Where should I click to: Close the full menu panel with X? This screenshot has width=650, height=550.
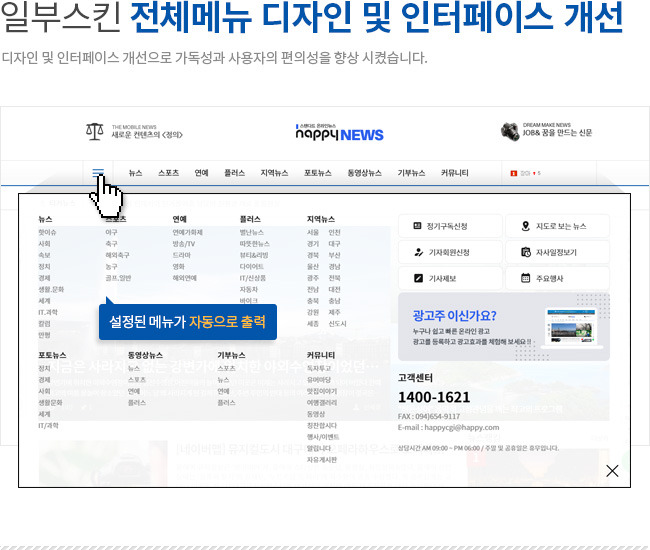(x=612, y=471)
